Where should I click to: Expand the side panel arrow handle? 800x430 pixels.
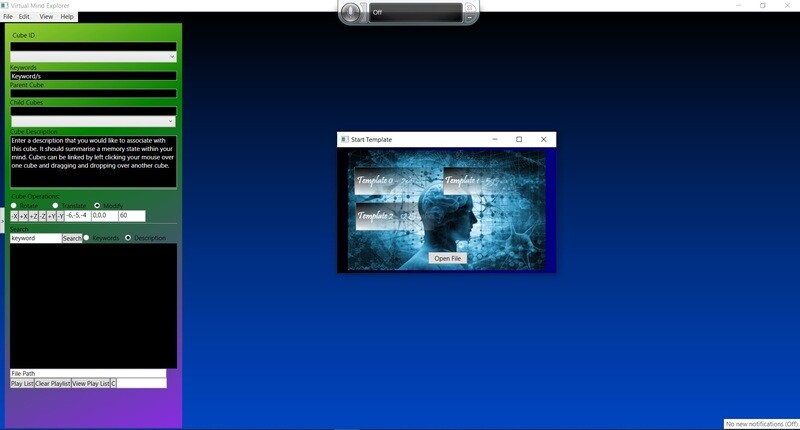click(x=2, y=221)
